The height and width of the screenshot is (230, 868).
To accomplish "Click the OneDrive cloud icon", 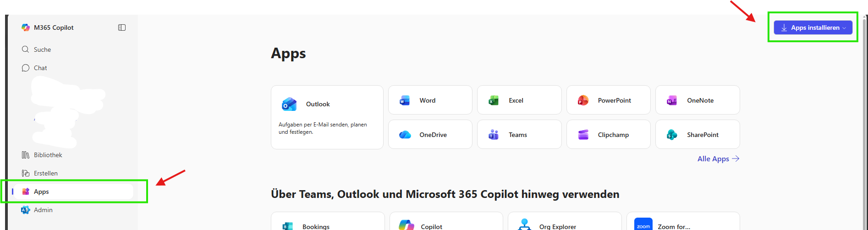I will [405, 135].
